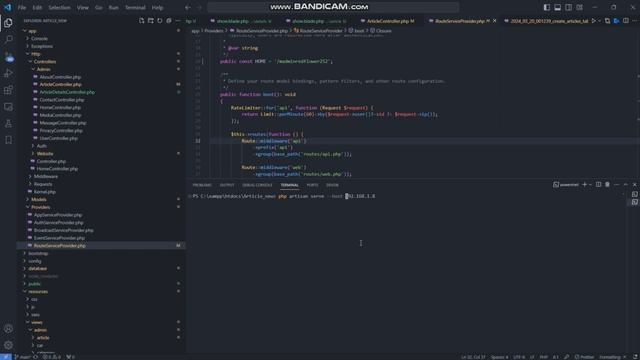Open the Terminal menu

click(x=135, y=7)
